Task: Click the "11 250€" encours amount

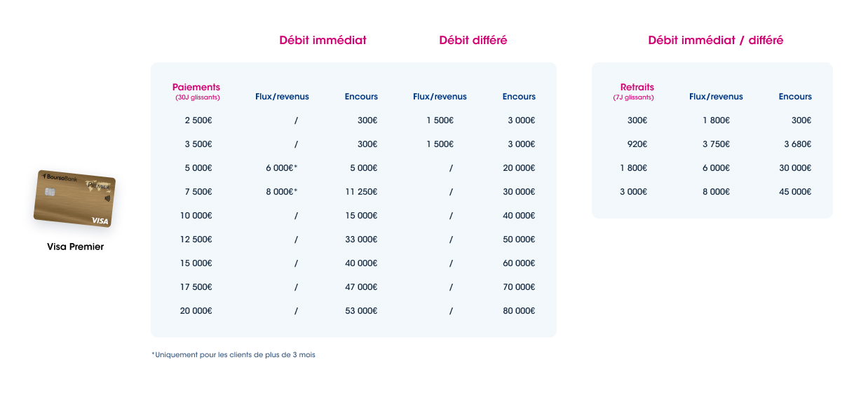Action: (x=360, y=192)
